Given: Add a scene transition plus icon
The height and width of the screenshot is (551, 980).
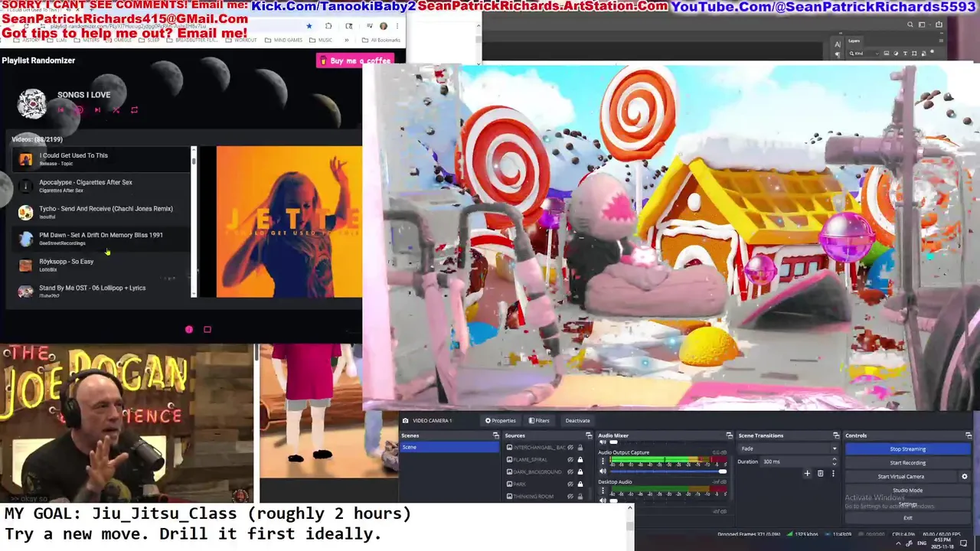Looking at the screenshot, I should (807, 474).
